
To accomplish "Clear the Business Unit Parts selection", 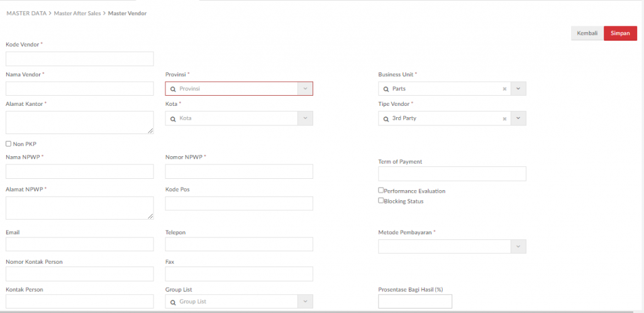I will point(504,89).
